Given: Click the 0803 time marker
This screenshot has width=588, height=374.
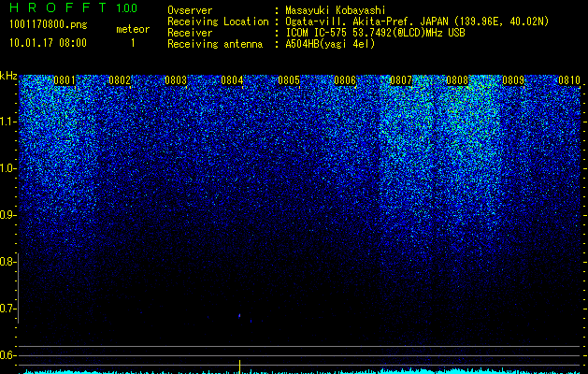Looking at the screenshot, I should [x=176, y=80].
